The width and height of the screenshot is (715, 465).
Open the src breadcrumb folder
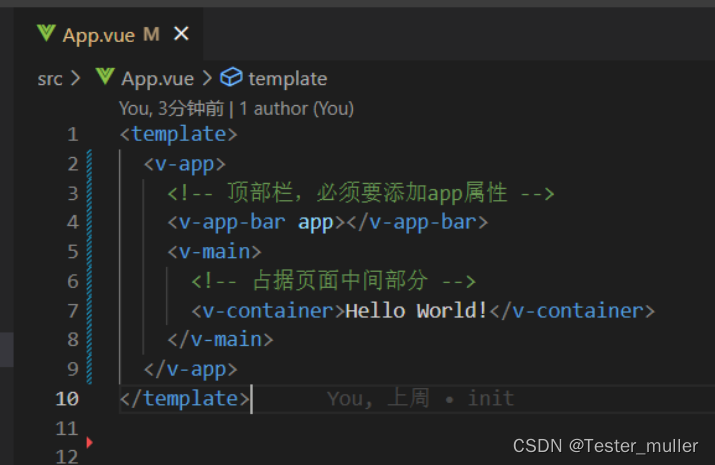click(50, 79)
